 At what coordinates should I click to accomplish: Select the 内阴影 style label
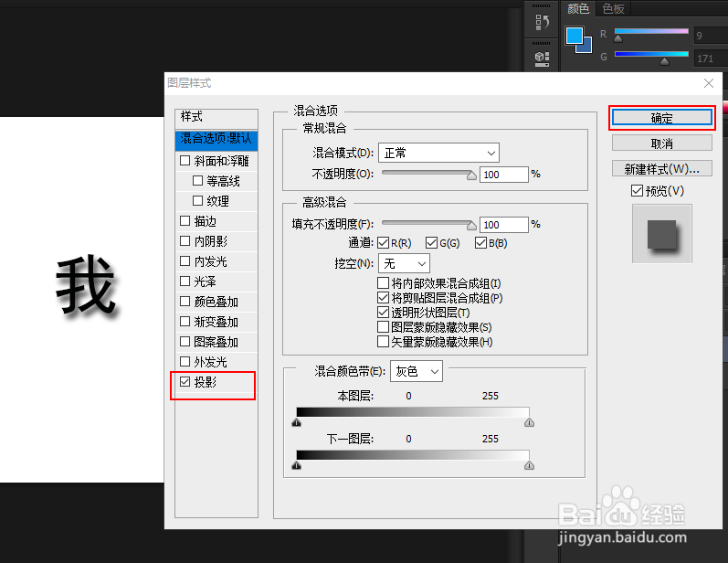coord(211,241)
